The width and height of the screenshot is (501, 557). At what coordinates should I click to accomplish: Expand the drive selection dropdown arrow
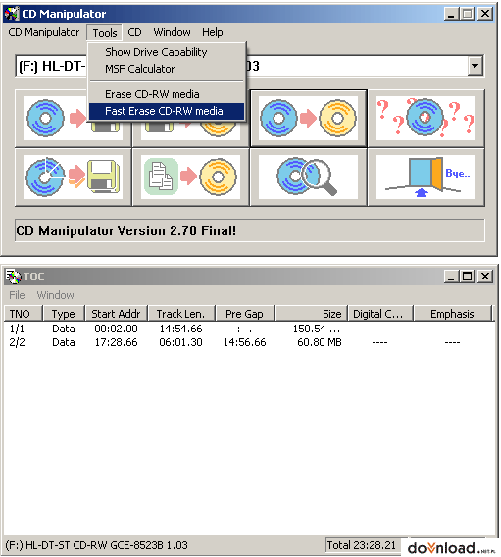[x=475, y=66]
